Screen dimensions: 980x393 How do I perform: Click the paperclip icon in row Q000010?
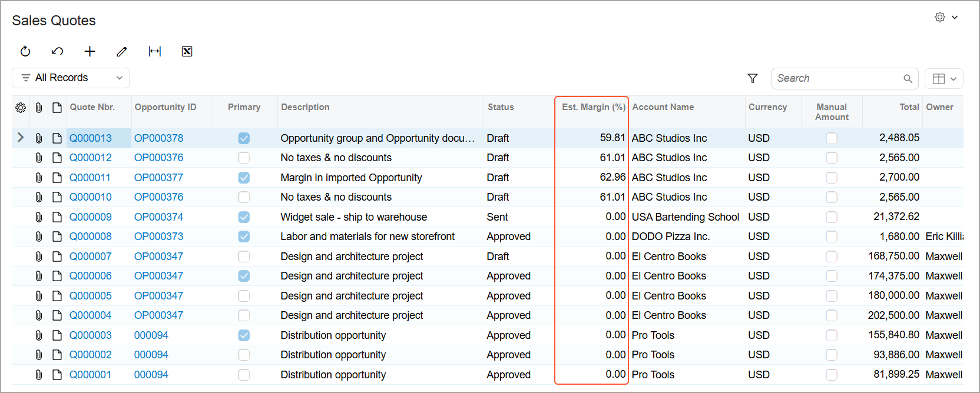(38, 197)
